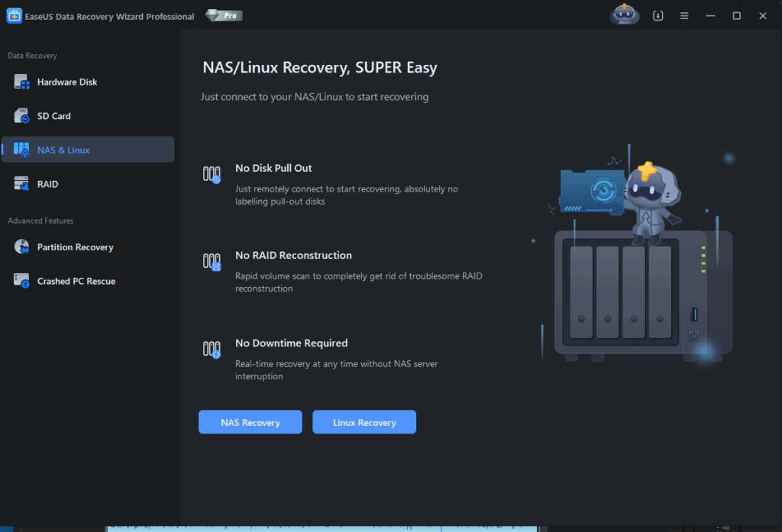The width and height of the screenshot is (782, 532).
Task: Close the EaseUS window
Action: [x=763, y=16]
